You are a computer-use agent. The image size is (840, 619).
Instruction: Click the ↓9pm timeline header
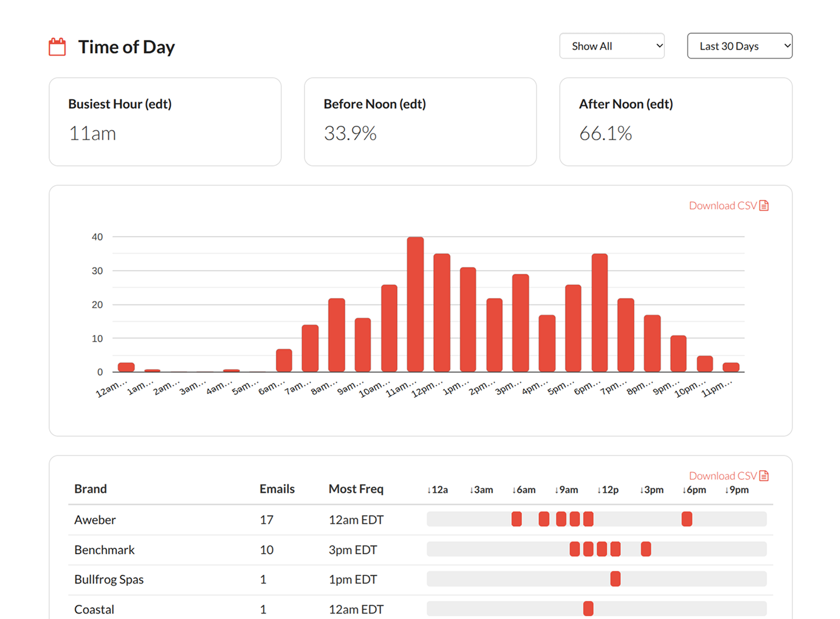pyautogui.click(x=737, y=490)
